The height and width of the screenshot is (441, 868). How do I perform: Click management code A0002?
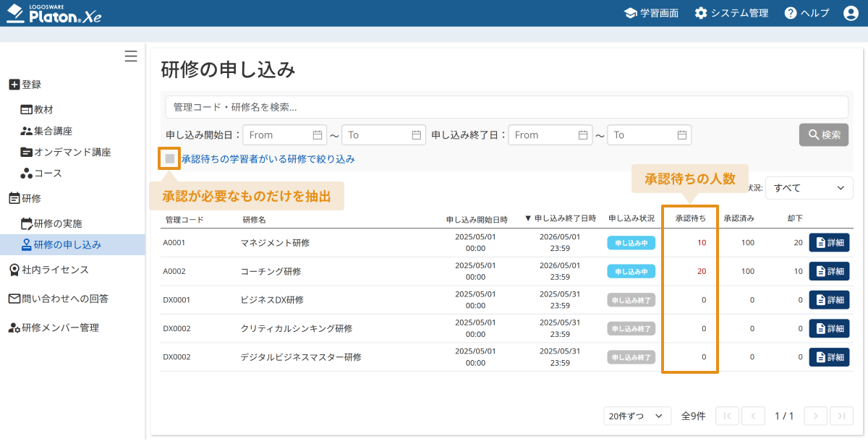(174, 272)
